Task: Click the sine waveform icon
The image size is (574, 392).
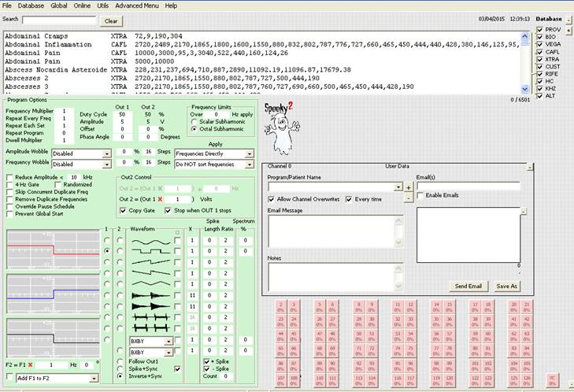Action: point(151,241)
